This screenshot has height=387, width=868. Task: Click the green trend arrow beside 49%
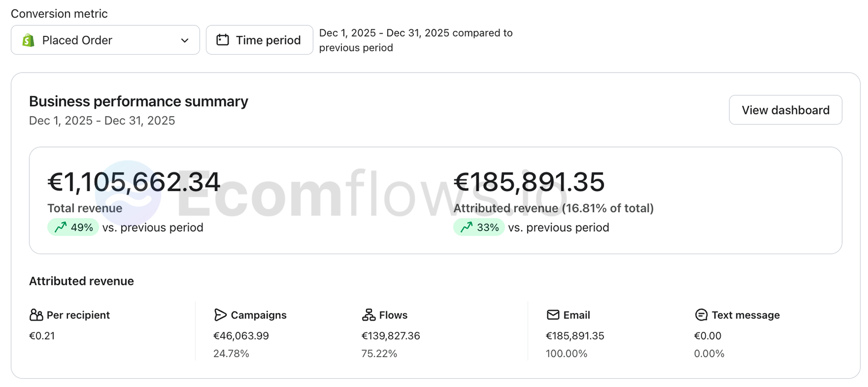click(x=60, y=227)
